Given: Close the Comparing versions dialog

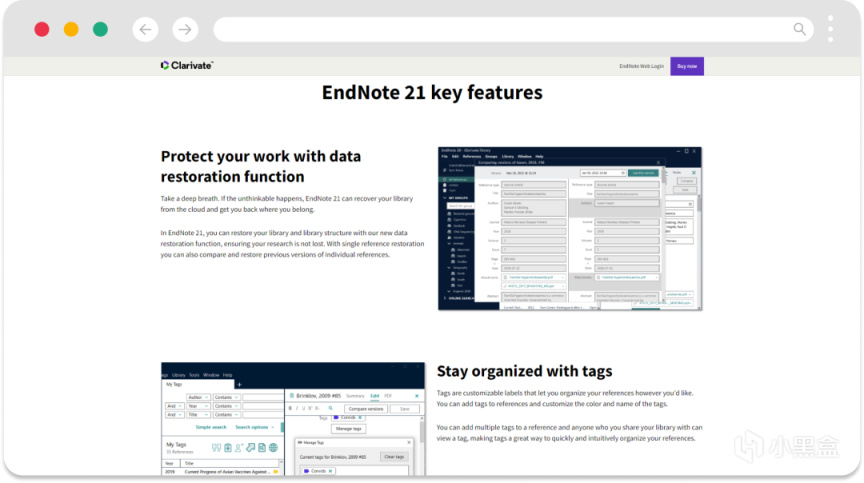Looking at the screenshot, I should (658, 162).
